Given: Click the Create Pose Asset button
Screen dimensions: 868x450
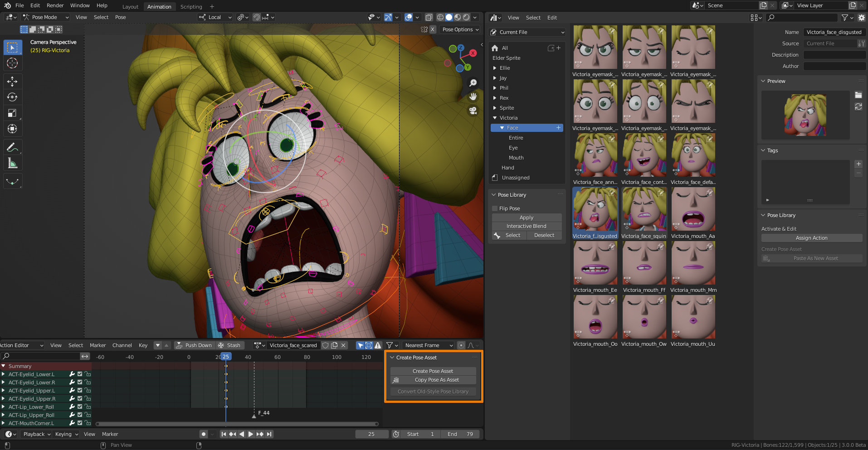Looking at the screenshot, I should (433, 371).
